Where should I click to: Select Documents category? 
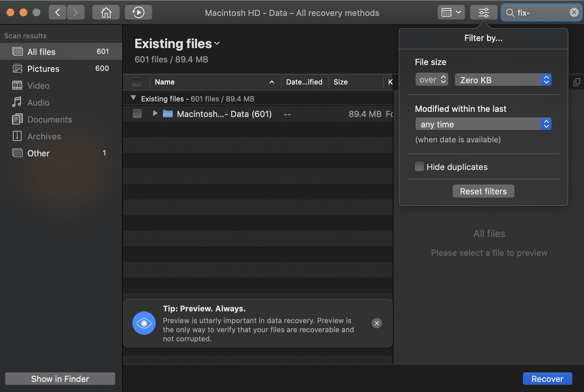(61, 119)
